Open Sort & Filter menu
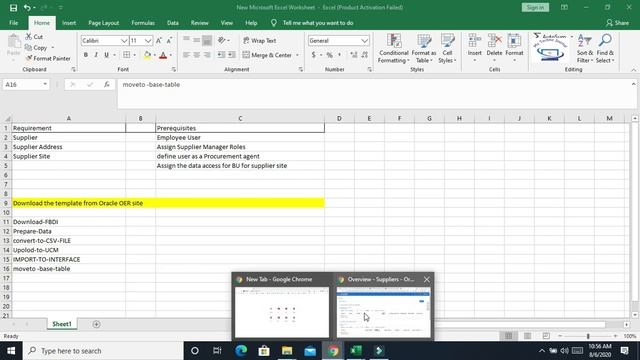The height and width of the screenshot is (360, 640). tap(584, 49)
